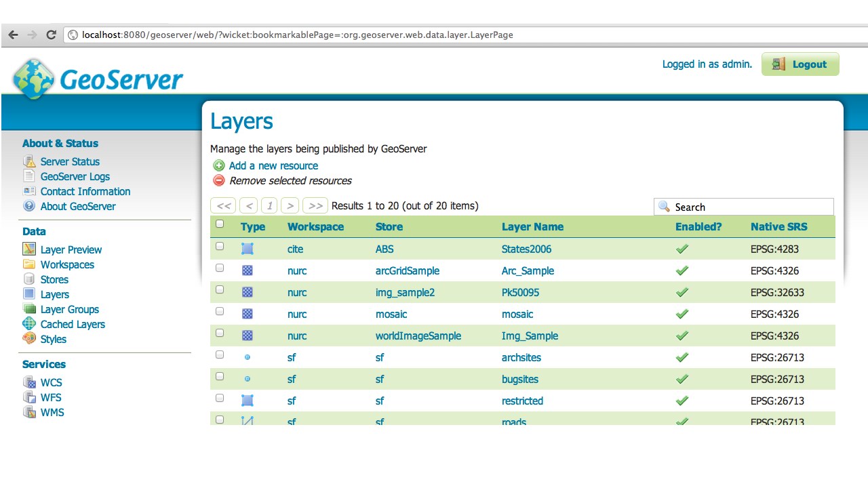Click the browser back arrow
The image size is (868, 488).
[14, 35]
